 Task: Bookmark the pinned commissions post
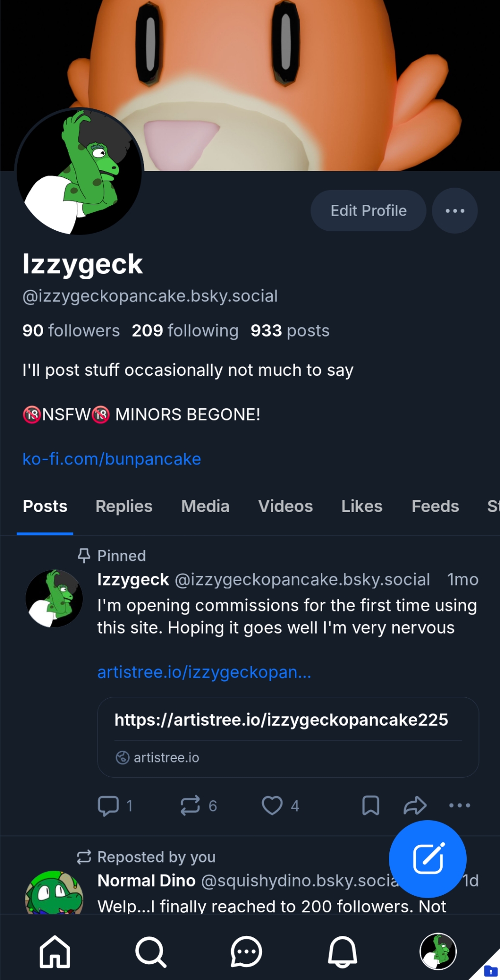(371, 806)
